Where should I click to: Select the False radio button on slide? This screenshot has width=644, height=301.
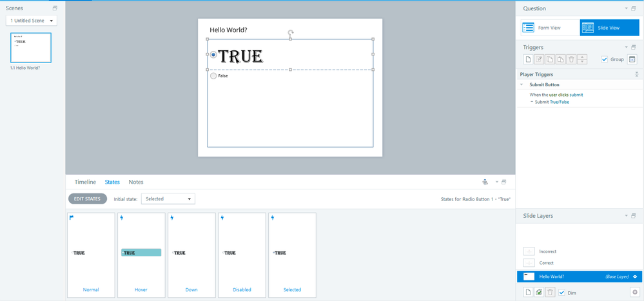213,76
